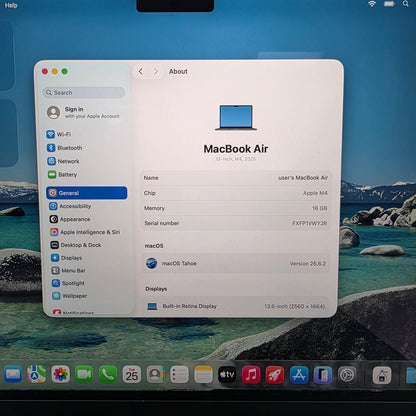The width and height of the screenshot is (416, 416).
Task: Open Appearance settings
Action: point(70,219)
